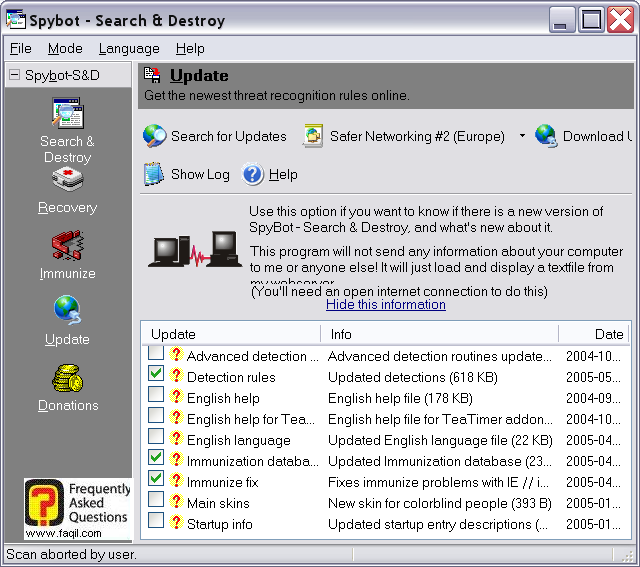Click question icon beside Advanced detection
Image resolution: width=640 pixels, height=567 pixels.
(x=176, y=354)
